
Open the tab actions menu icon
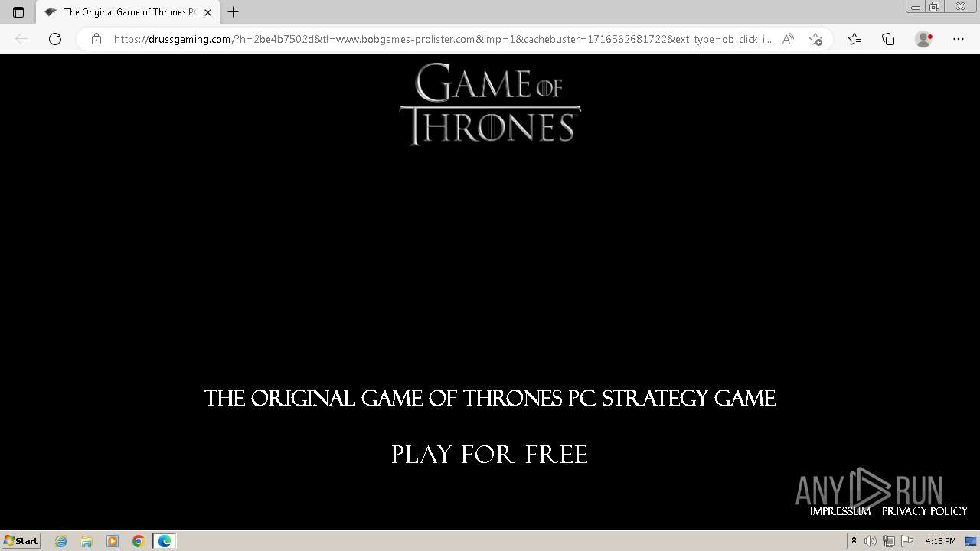tap(18, 12)
